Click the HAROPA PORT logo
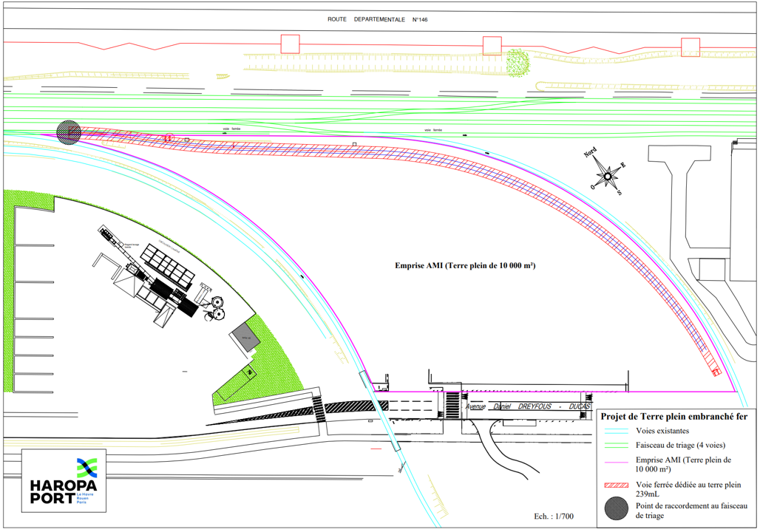 [x=64, y=480]
